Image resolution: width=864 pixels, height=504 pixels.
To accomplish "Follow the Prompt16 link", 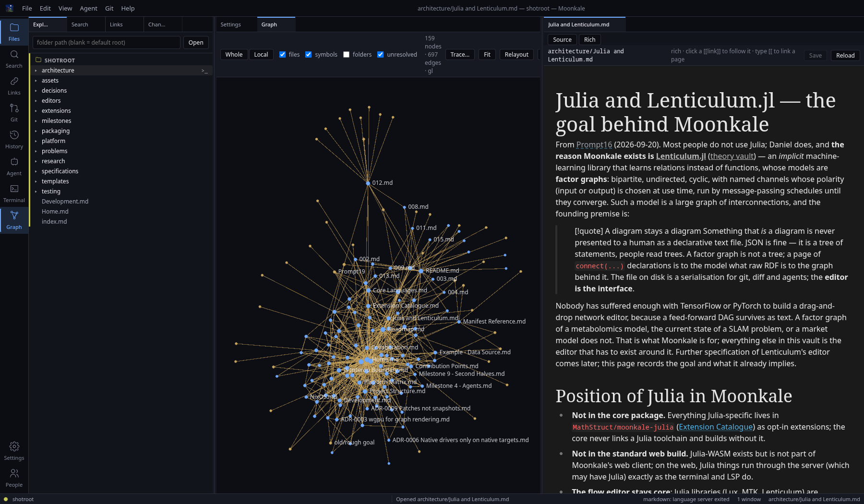I will pos(594,145).
